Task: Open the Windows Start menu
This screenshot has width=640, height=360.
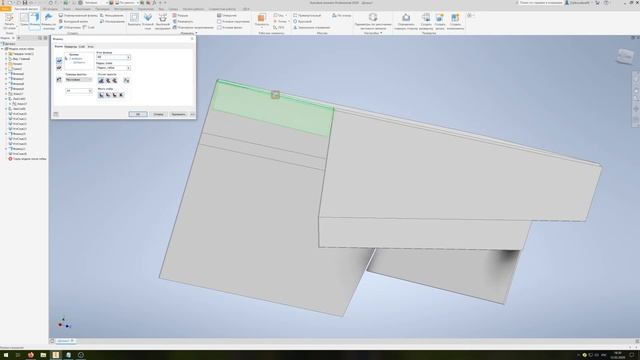Action: tap(6, 355)
